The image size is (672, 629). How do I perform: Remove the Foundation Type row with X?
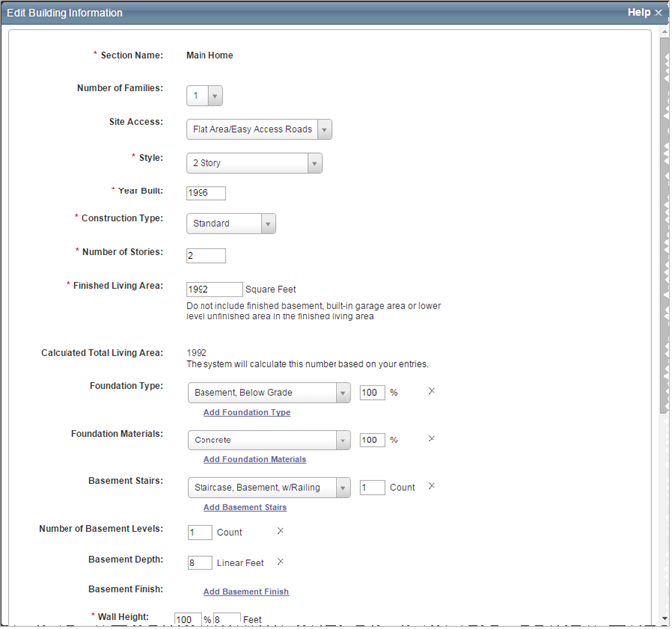point(431,392)
